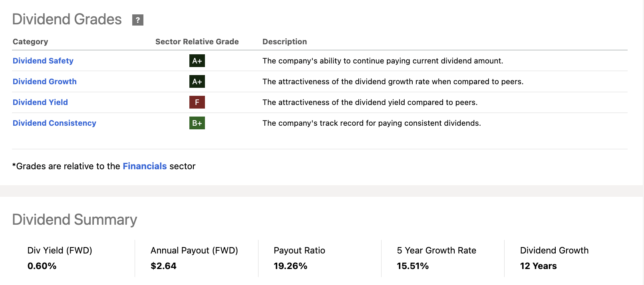
Task: Click the Dividend Grades section heading
Action: pos(67,19)
